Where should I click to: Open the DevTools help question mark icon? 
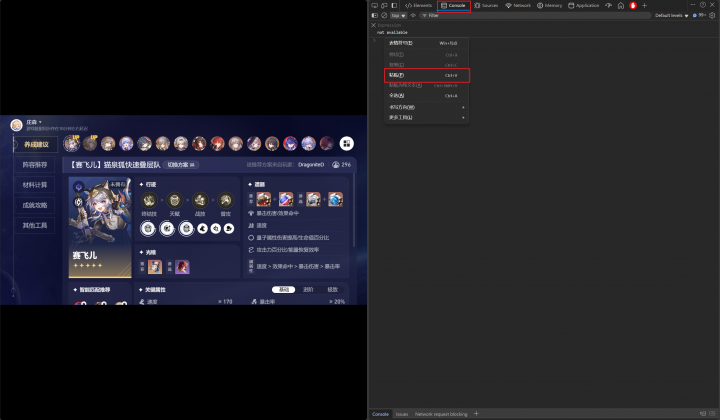(x=703, y=5)
